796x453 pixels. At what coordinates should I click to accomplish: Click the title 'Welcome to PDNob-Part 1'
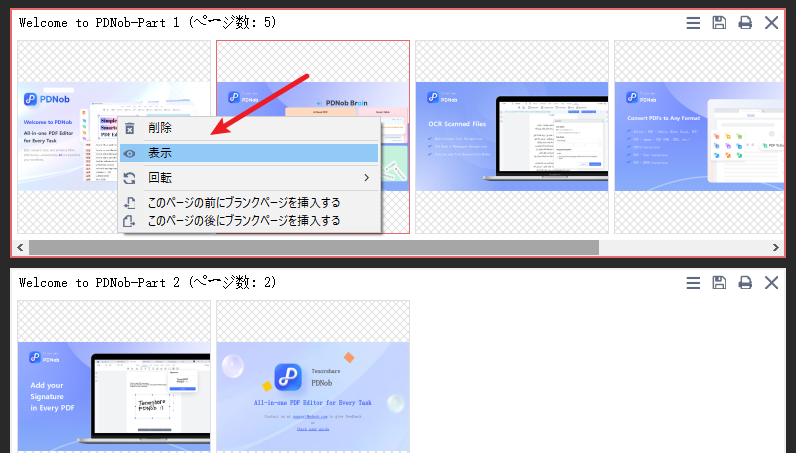pos(99,23)
